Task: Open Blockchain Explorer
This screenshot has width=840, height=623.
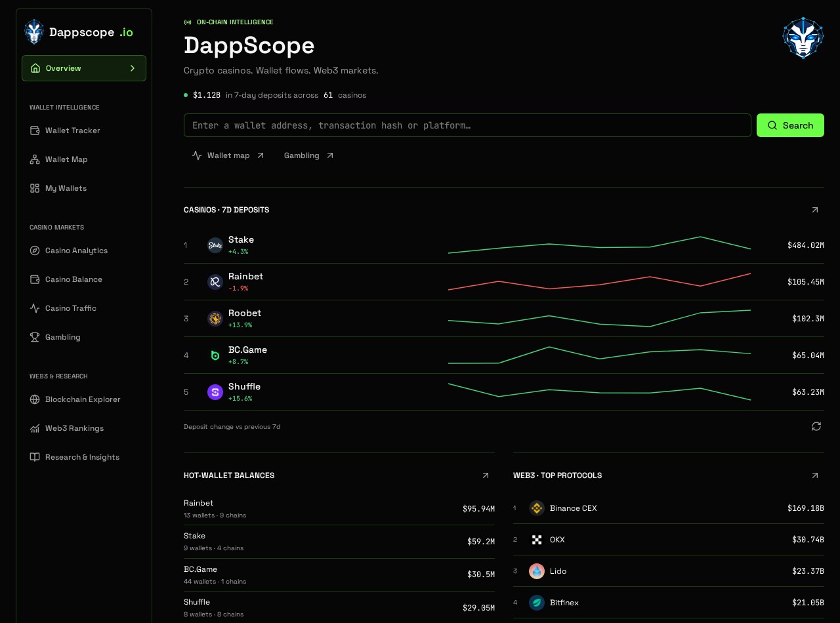Action: click(x=84, y=399)
